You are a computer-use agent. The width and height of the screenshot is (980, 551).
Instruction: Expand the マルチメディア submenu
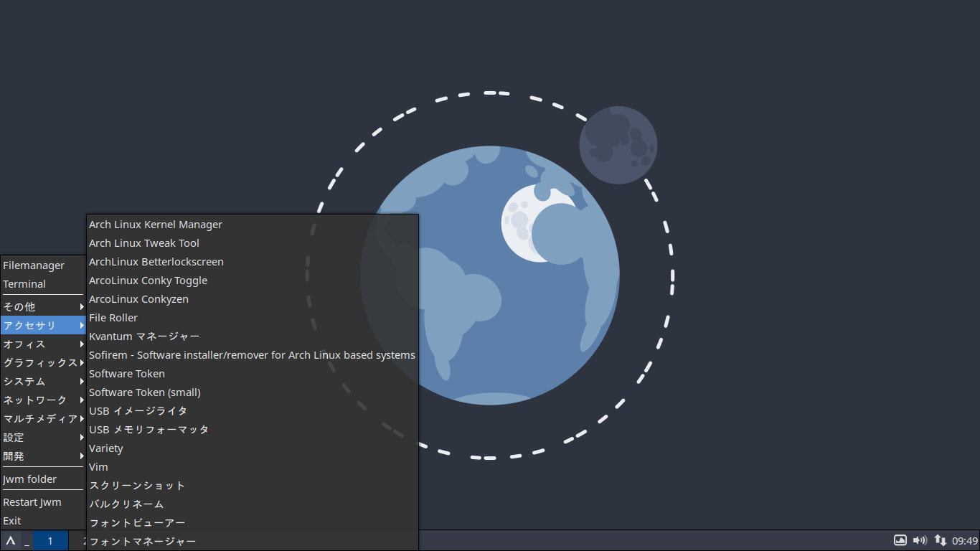43,419
